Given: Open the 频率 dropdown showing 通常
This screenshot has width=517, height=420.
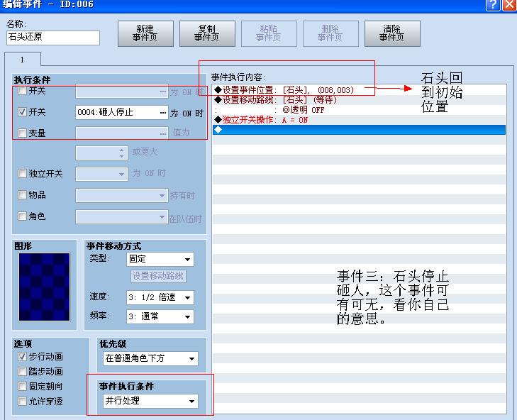Looking at the screenshot, I should coord(160,316).
